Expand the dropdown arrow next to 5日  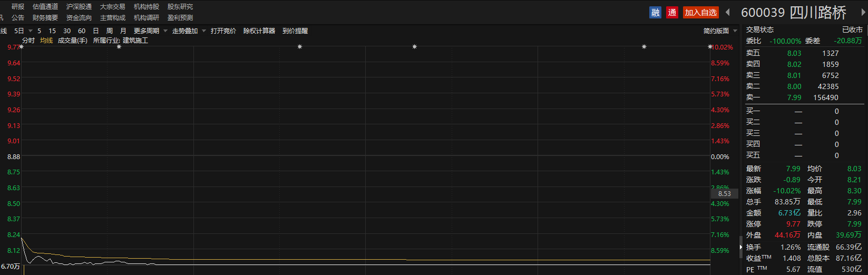click(31, 31)
